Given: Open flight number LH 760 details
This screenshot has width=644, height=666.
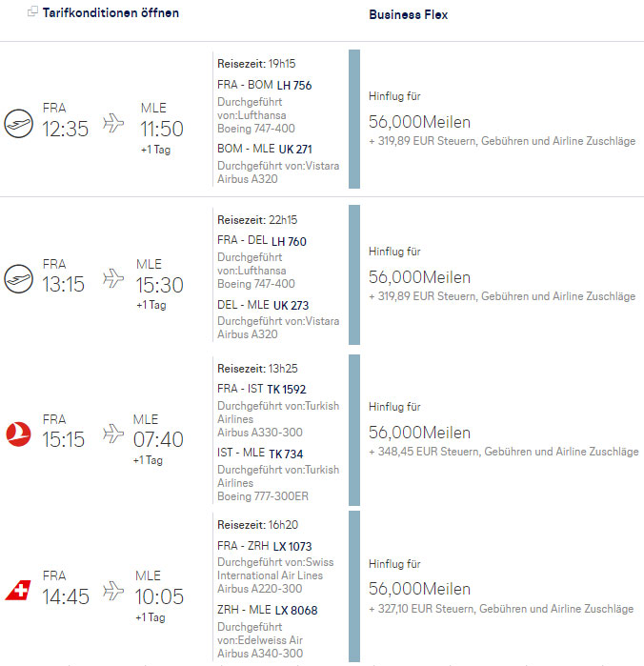Looking at the screenshot, I should pos(289,242).
